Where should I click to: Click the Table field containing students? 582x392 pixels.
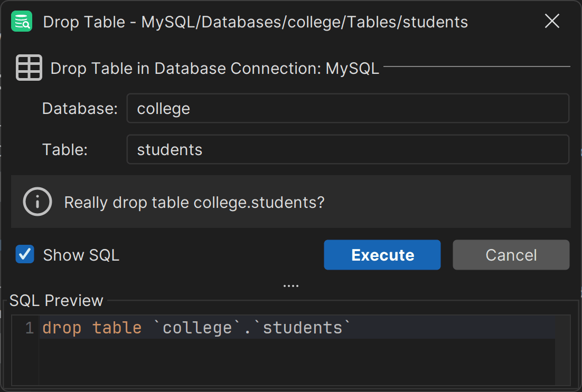[348, 149]
